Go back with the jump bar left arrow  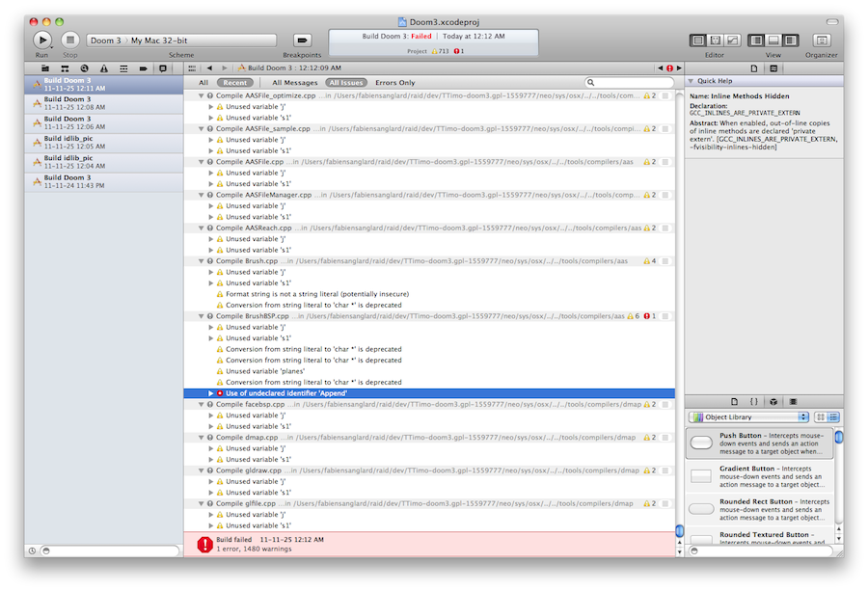pyautogui.click(x=209, y=68)
